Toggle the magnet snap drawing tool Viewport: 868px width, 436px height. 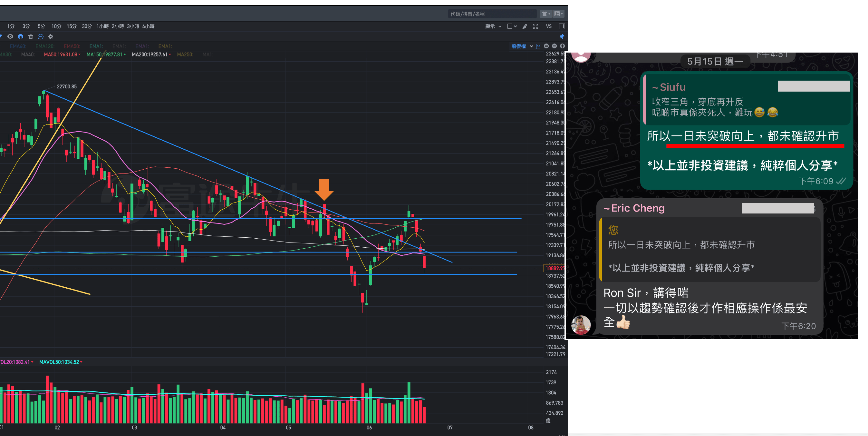(21, 37)
